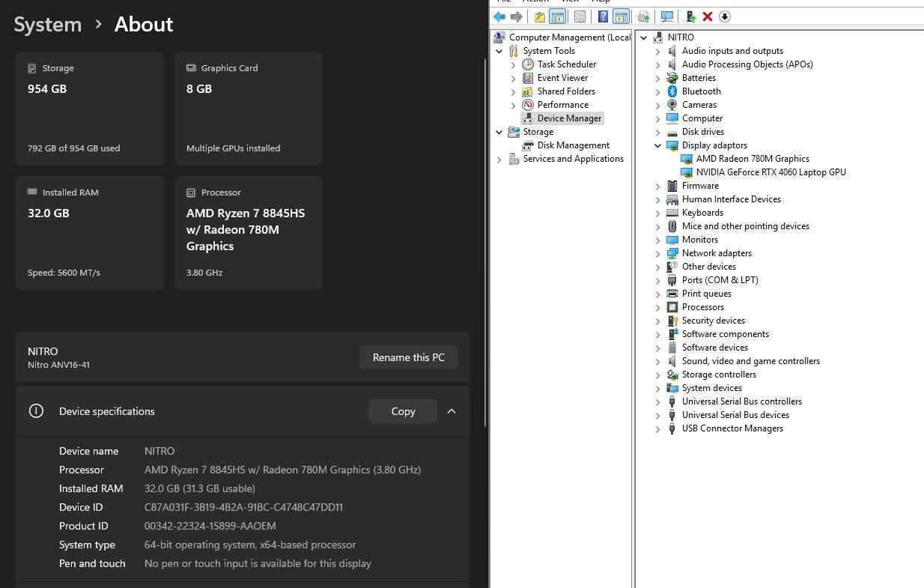Image resolution: width=924 pixels, height=588 pixels.
Task: Collapse the NITRO root device node
Action: pos(643,37)
